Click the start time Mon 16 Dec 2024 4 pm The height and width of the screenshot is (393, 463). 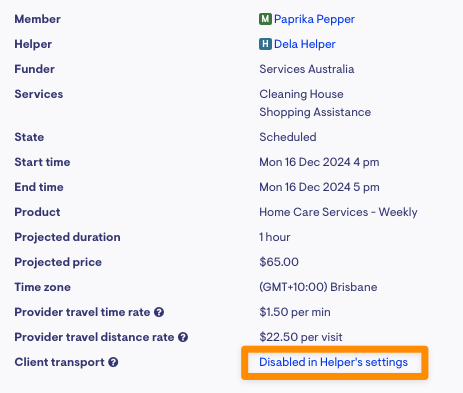click(319, 162)
